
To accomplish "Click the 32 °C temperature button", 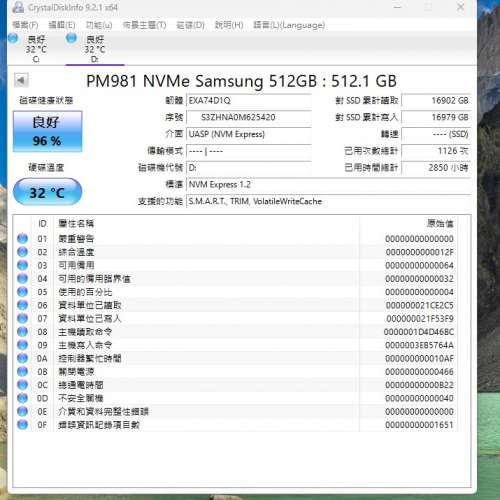I will pyautogui.click(x=47, y=192).
